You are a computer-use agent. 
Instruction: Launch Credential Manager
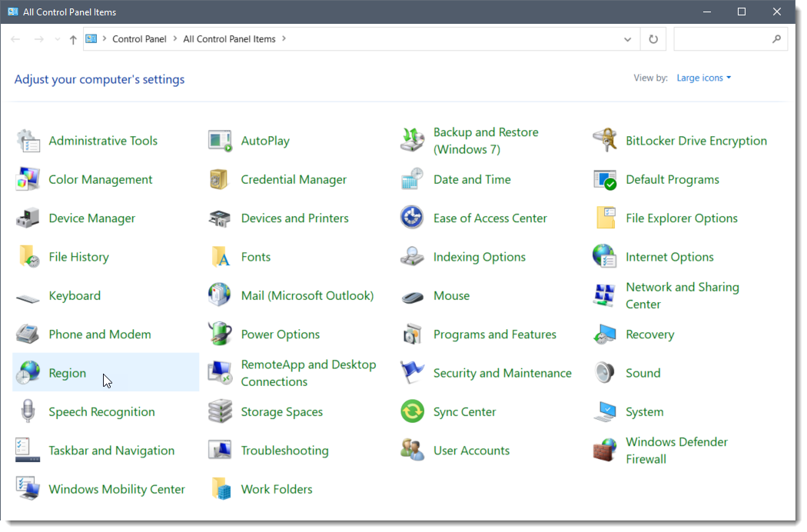294,179
